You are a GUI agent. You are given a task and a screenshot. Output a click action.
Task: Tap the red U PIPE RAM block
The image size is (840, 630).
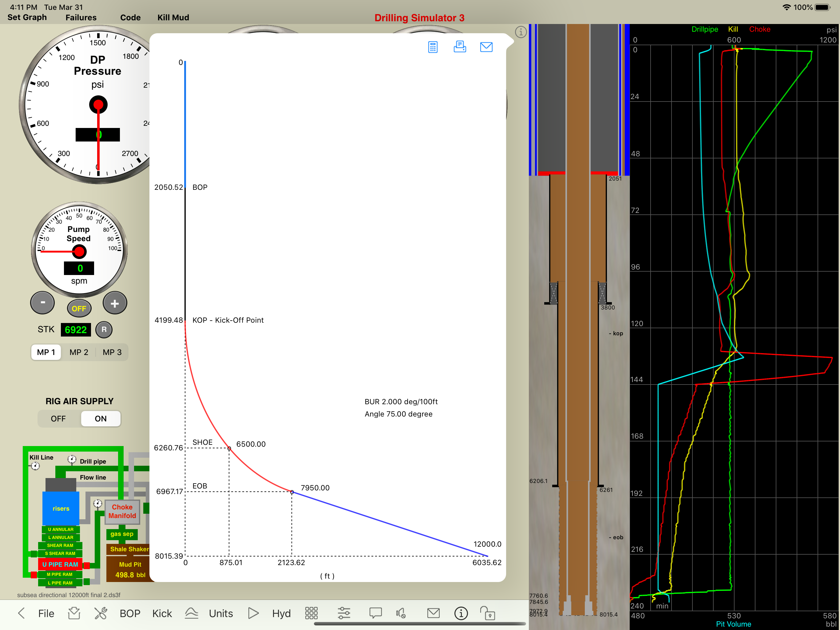pos(60,564)
